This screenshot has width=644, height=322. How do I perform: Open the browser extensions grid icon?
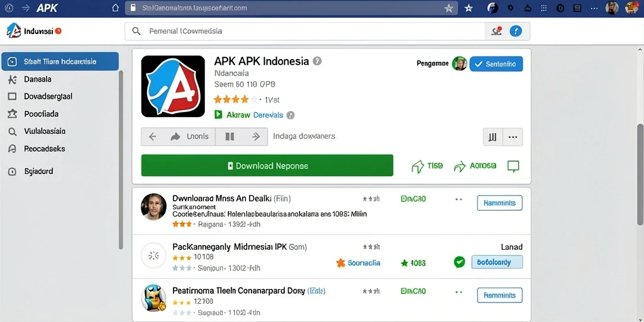[544, 8]
